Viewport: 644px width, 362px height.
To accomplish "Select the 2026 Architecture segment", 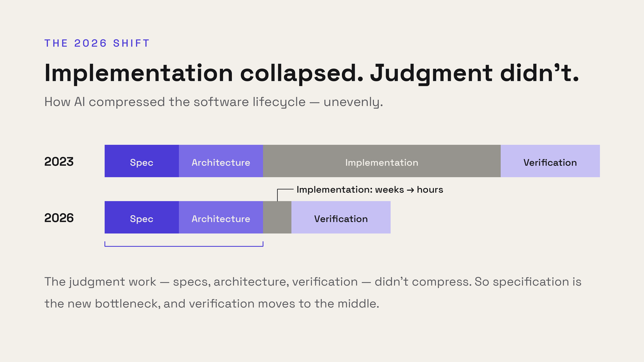I will coord(221,217).
